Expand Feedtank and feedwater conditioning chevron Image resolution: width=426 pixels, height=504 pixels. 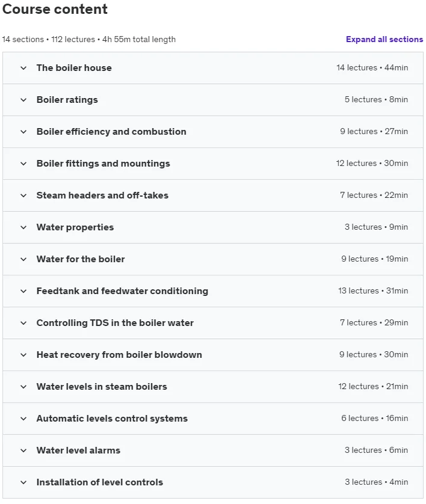pyautogui.click(x=23, y=291)
